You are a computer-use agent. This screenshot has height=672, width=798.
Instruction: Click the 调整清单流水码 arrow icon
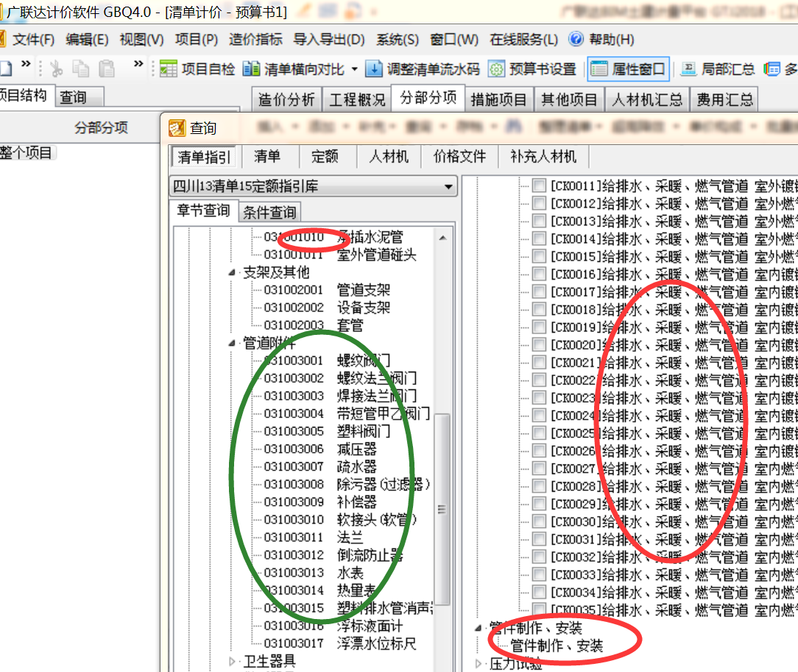[373, 68]
